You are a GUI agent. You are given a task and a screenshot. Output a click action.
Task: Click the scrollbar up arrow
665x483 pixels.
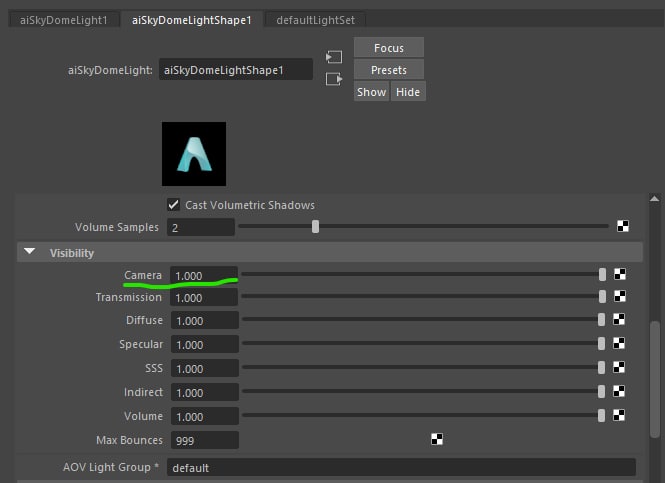point(654,198)
